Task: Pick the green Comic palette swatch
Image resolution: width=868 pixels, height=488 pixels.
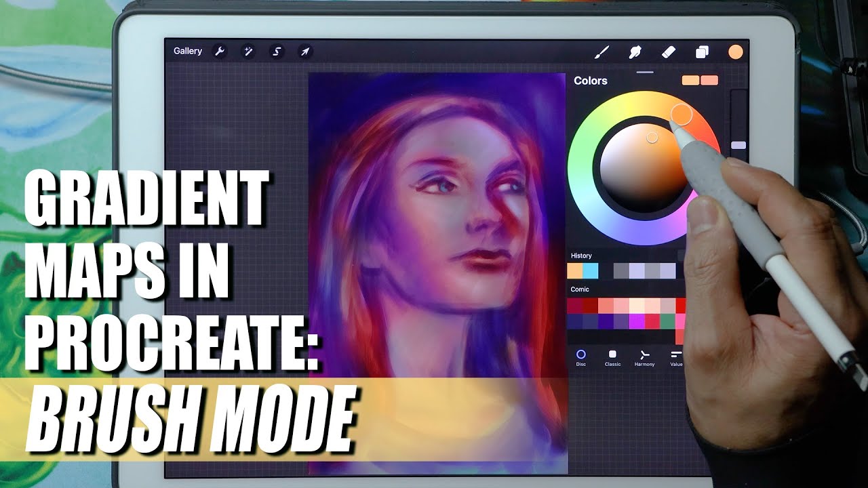Action: click(x=667, y=321)
